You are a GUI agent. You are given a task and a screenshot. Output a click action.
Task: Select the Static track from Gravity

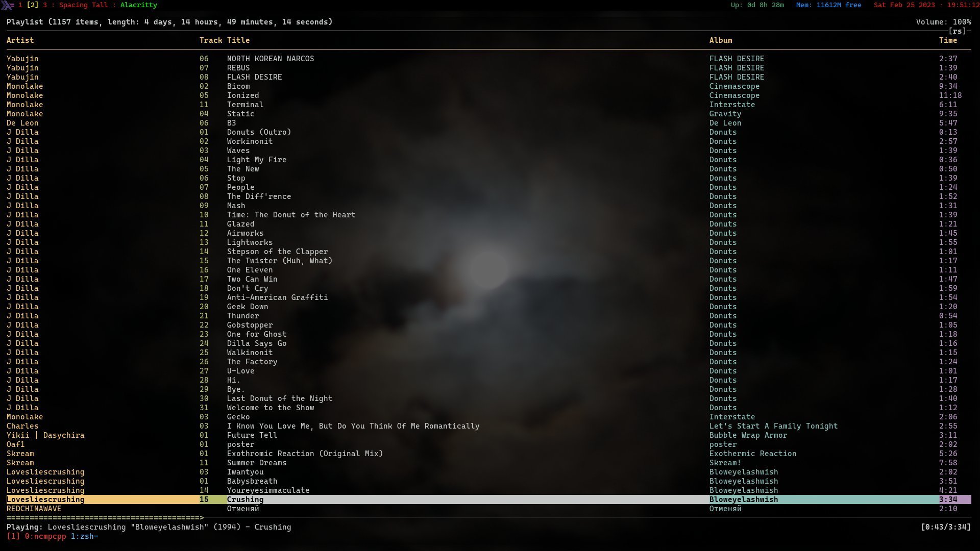pyautogui.click(x=488, y=114)
